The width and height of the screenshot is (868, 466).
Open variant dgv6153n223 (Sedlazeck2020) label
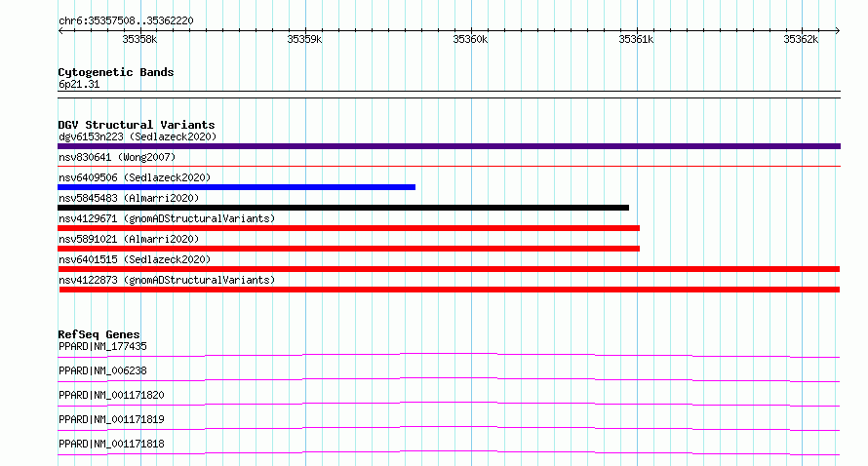(138, 136)
